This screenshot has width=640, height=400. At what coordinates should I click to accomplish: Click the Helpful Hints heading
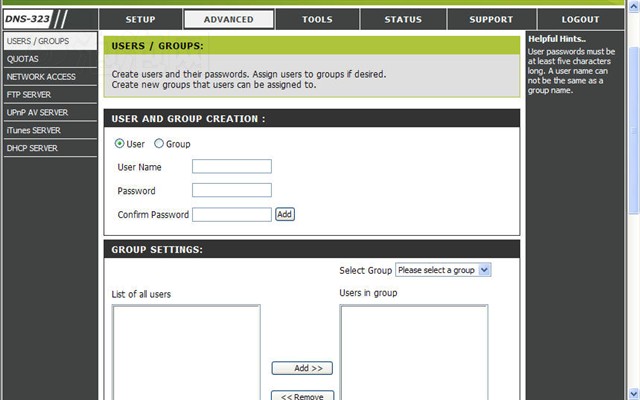pyautogui.click(x=557, y=39)
